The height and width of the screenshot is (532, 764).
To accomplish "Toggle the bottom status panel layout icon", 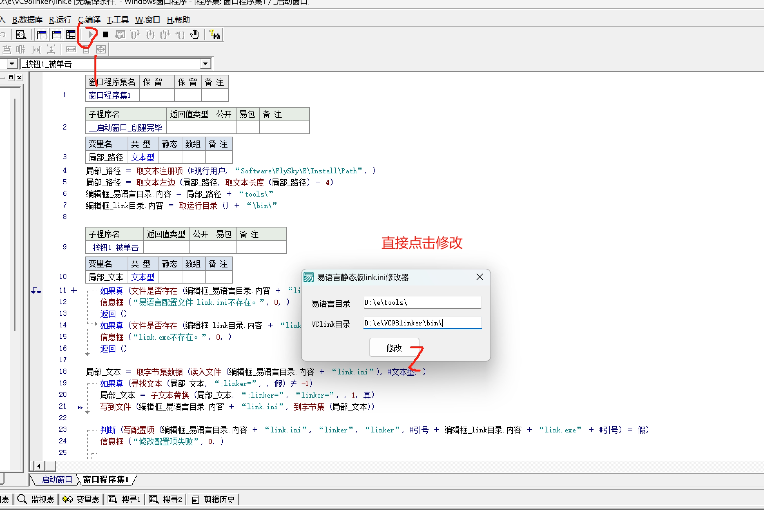I will tap(57, 34).
